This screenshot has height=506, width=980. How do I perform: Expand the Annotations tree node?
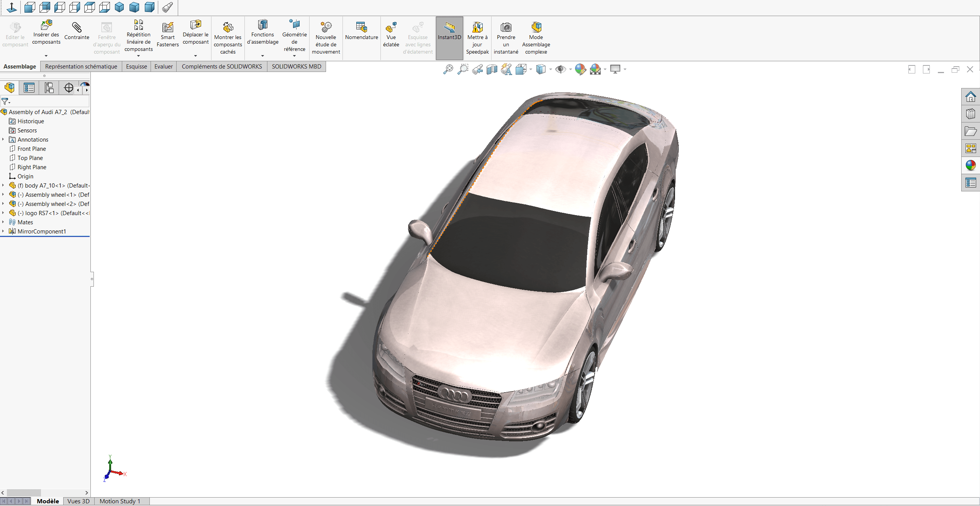tap(3, 139)
